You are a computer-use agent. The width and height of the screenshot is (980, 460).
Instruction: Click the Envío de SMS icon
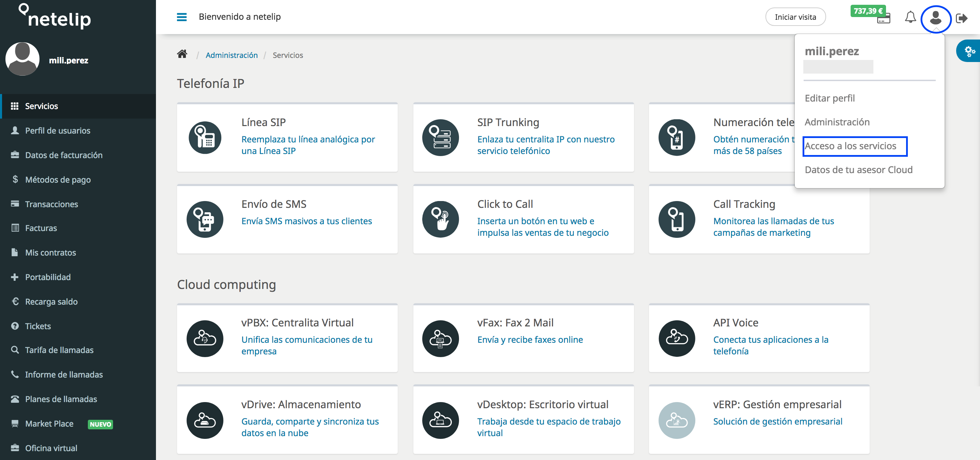click(205, 219)
